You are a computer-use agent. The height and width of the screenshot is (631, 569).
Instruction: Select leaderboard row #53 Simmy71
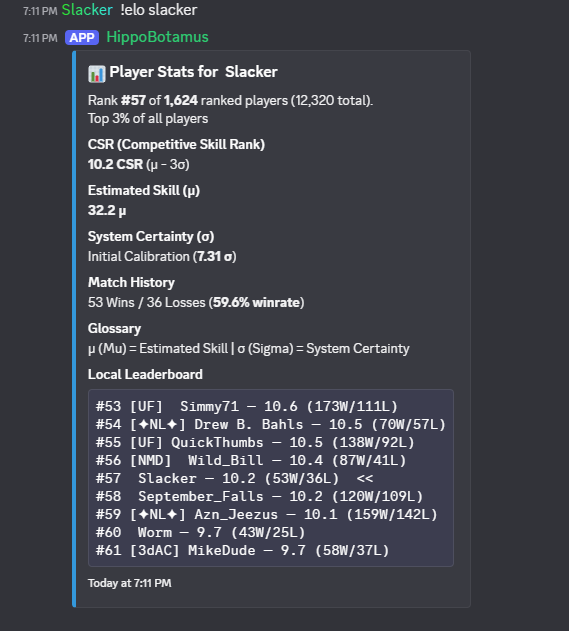coord(247,406)
